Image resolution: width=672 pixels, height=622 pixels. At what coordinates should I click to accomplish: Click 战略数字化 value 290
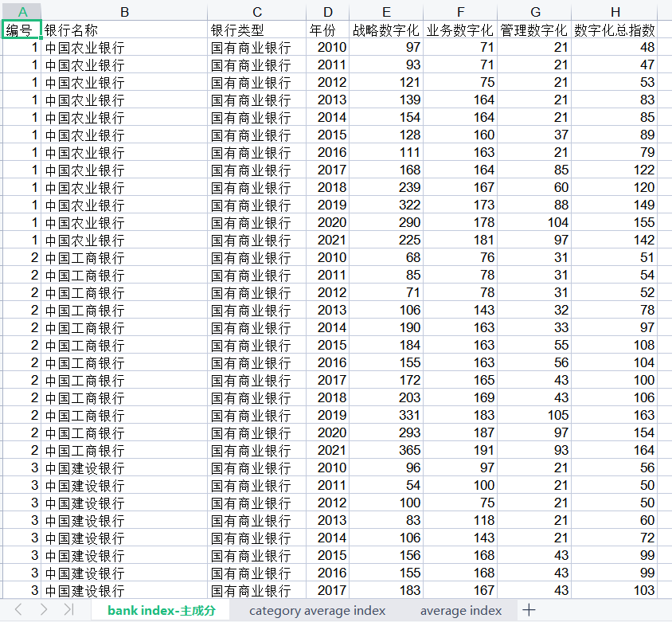(x=386, y=222)
